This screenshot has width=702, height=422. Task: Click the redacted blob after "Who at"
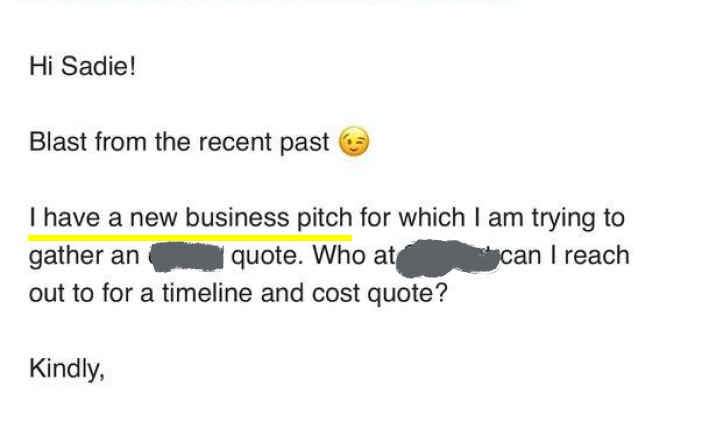(447, 257)
